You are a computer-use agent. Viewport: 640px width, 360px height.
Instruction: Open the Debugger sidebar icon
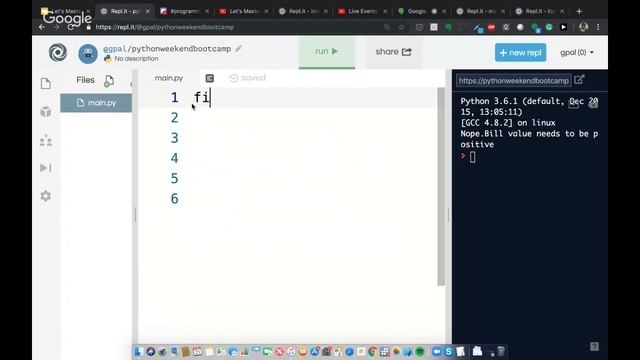point(46,168)
